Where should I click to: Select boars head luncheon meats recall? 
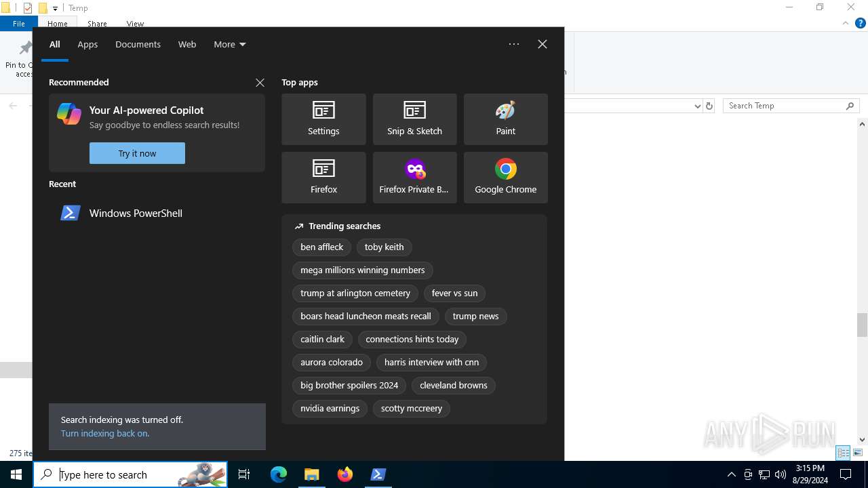click(366, 317)
